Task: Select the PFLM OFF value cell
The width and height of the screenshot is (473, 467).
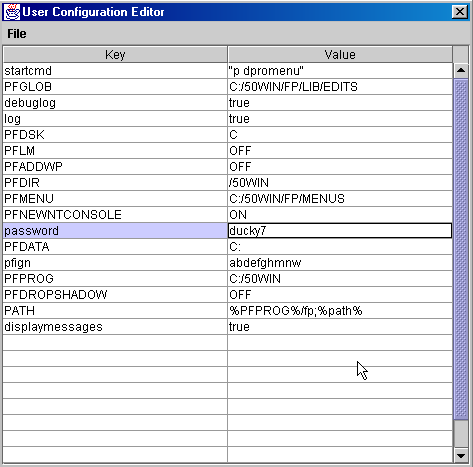Action: tap(340, 151)
